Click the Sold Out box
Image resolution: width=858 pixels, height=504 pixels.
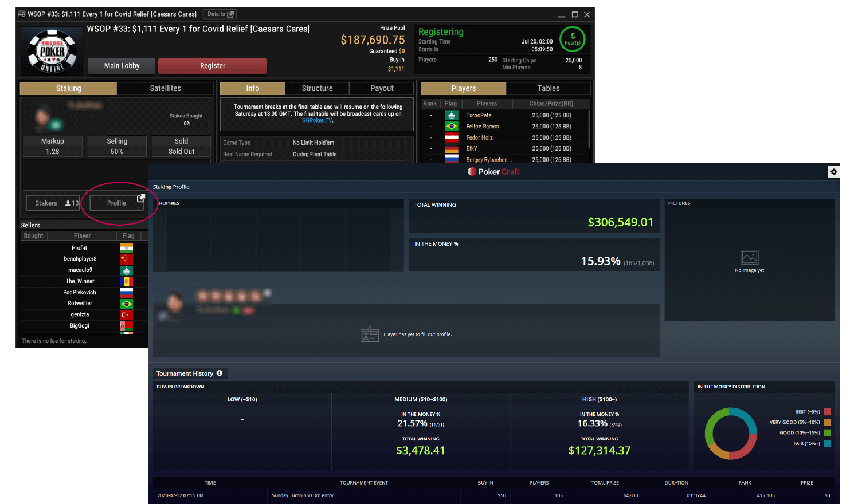click(x=181, y=147)
